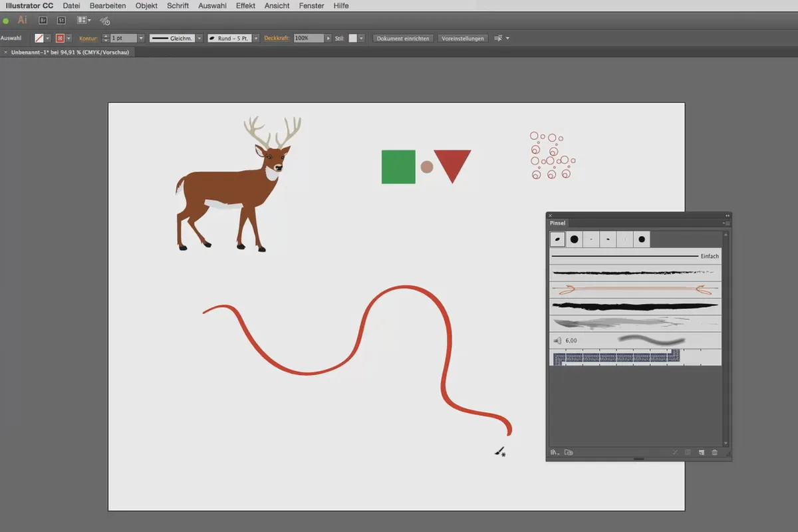Open the Objekt menu

(x=146, y=5)
